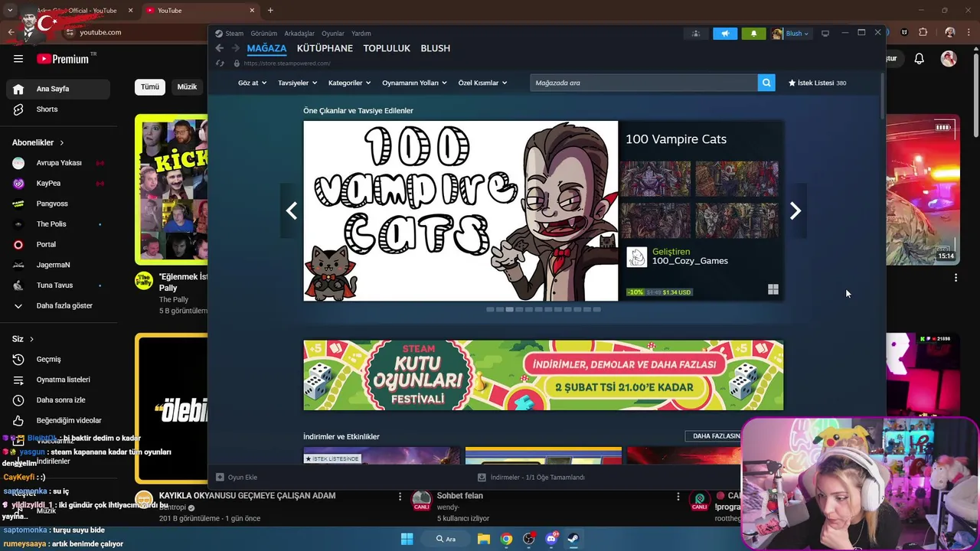Open more options for police video

click(955, 278)
